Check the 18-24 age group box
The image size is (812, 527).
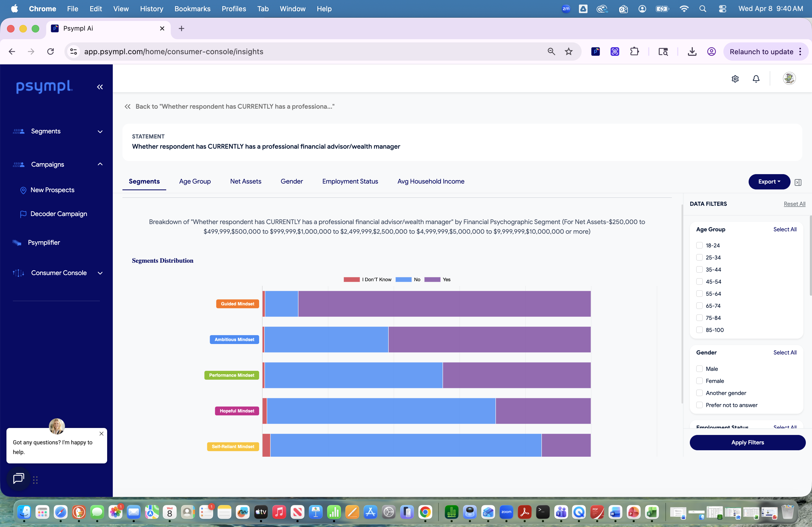(x=699, y=246)
